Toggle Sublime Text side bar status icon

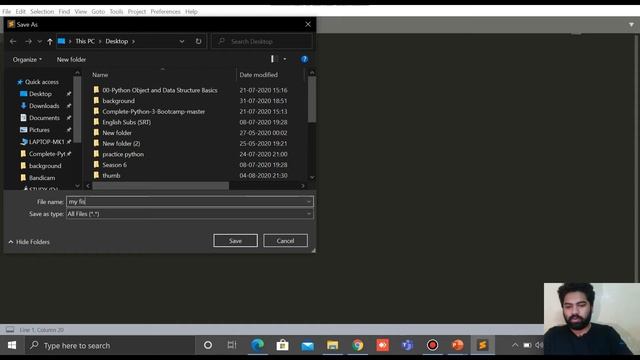click(10, 330)
